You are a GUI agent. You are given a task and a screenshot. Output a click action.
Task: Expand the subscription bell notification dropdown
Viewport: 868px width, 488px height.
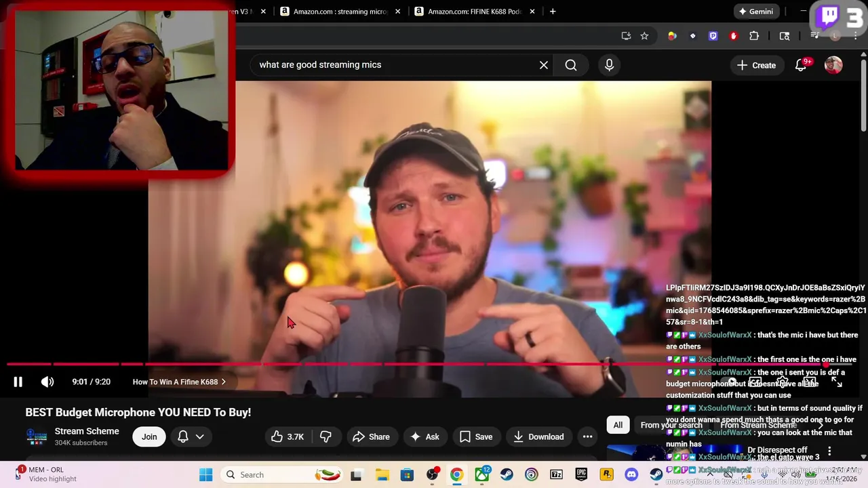coord(191,437)
